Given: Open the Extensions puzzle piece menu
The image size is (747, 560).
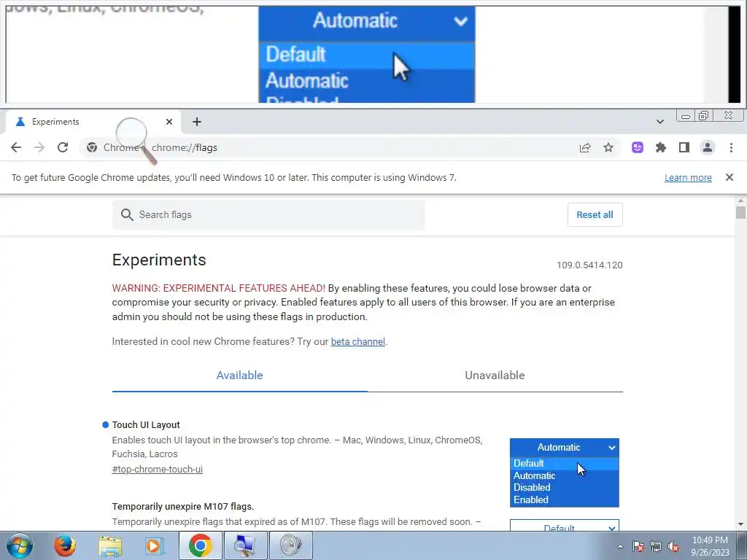Looking at the screenshot, I should (661, 147).
